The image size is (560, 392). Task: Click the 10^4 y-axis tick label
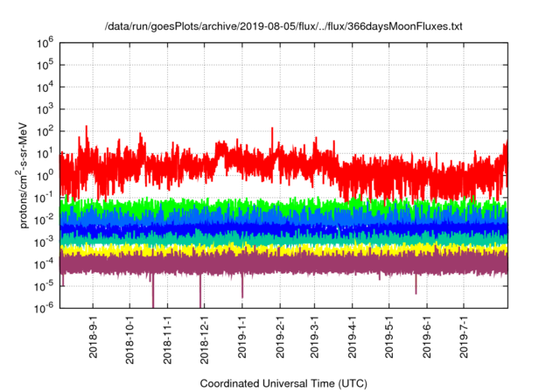click(45, 87)
